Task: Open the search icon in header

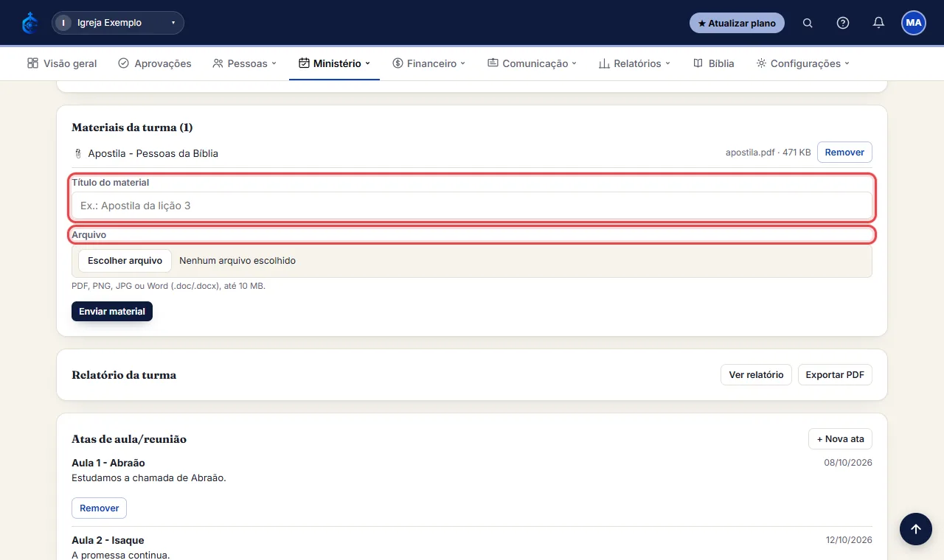Action: pyautogui.click(x=808, y=23)
